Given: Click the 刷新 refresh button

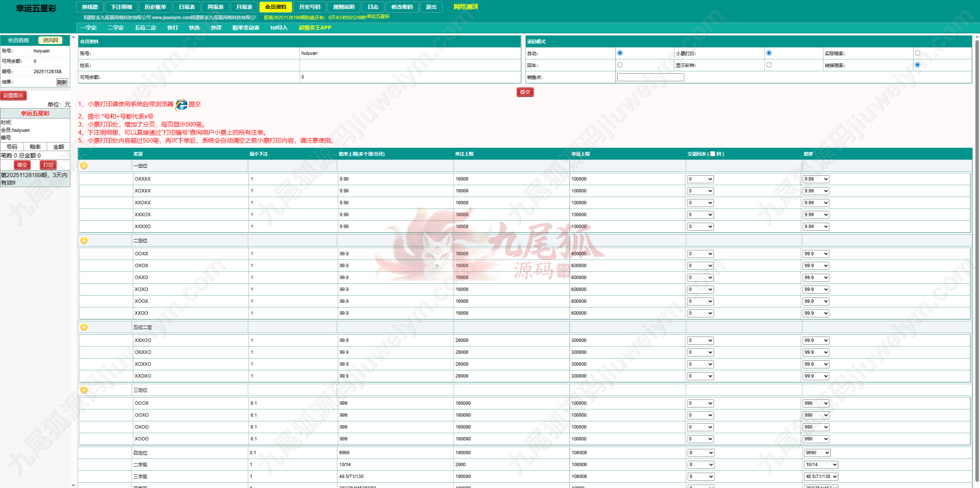Looking at the screenshot, I should [x=62, y=82].
